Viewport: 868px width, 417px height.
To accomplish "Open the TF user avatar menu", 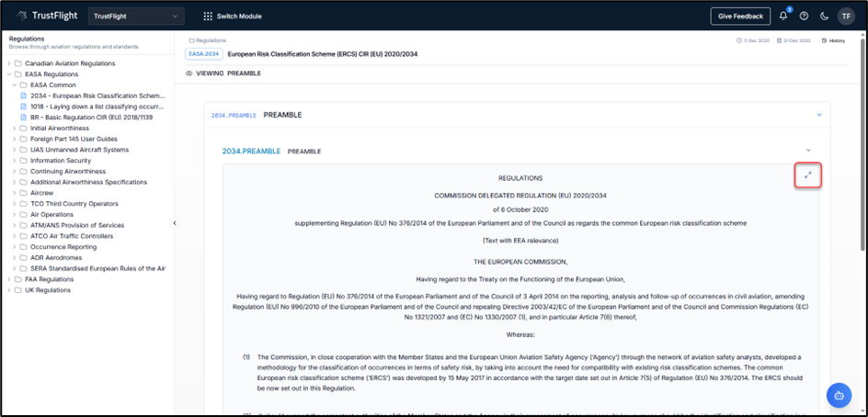I will (x=846, y=16).
